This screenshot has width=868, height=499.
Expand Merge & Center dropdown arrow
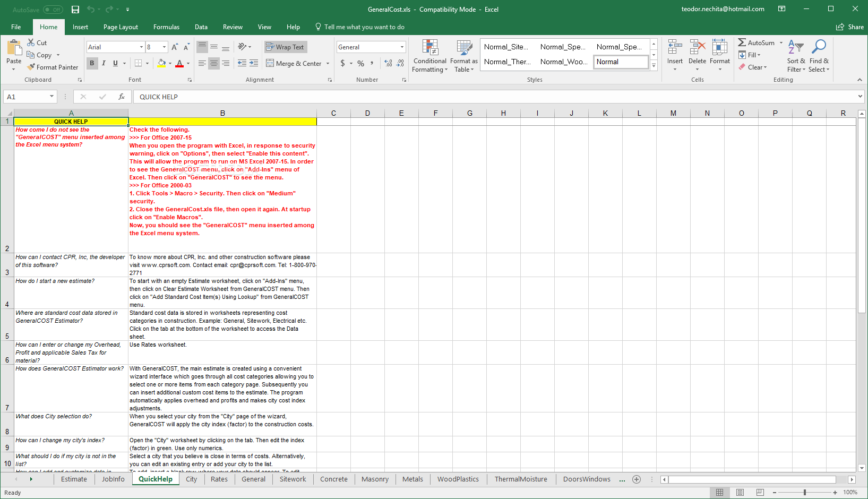328,63
